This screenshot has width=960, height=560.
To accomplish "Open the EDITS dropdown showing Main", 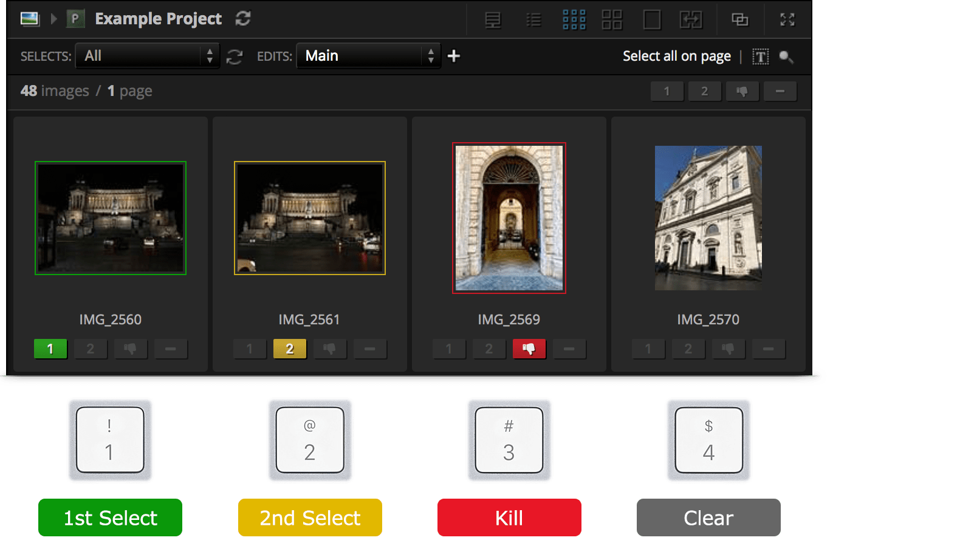I will 368,56.
